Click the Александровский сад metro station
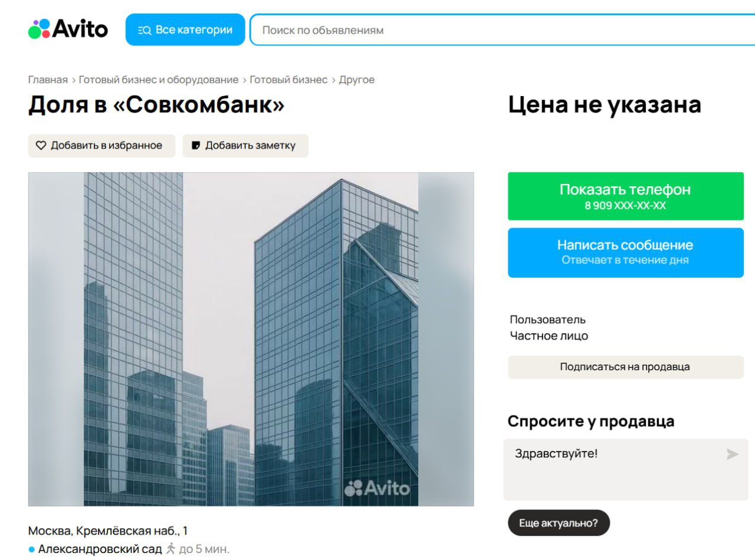Screen dimensions: 755x560 100,549
